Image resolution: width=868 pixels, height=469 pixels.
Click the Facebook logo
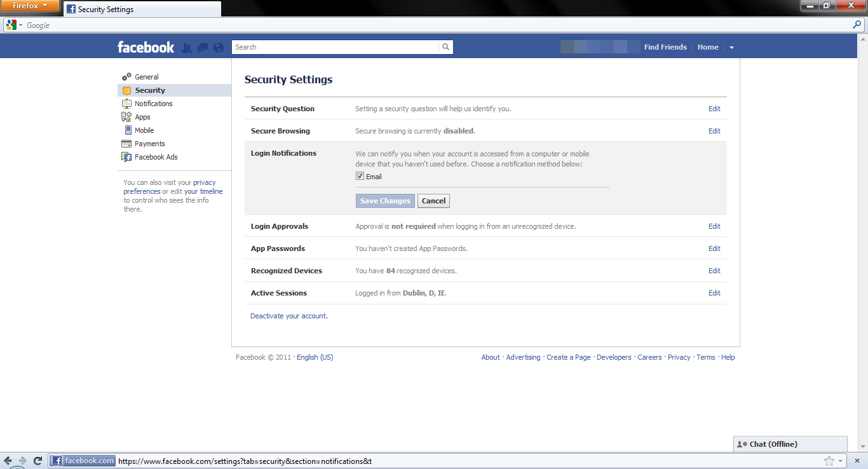tap(146, 47)
